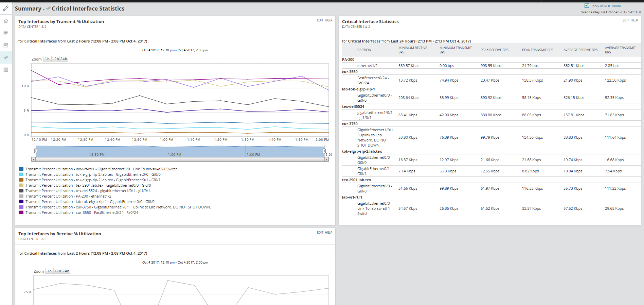Open PA-200 node in statistics table
This screenshot has width=644, height=305.
coord(348,60)
